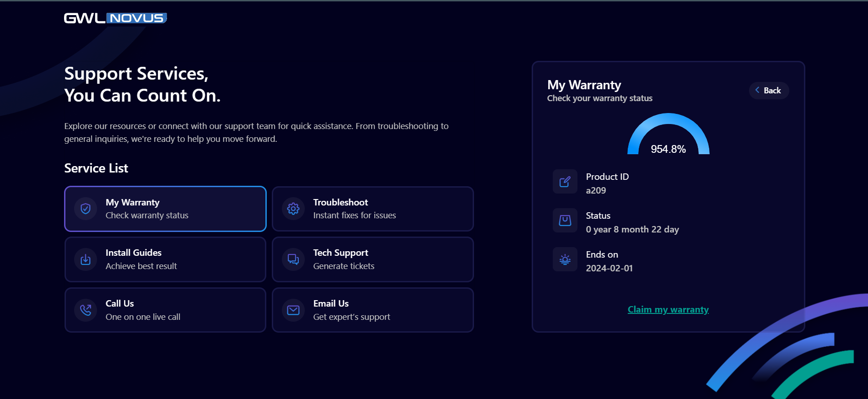The height and width of the screenshot is (399, 868).
Task: Click the 954.8% warranty gauge arc
Action: click(x=668, y=120)
